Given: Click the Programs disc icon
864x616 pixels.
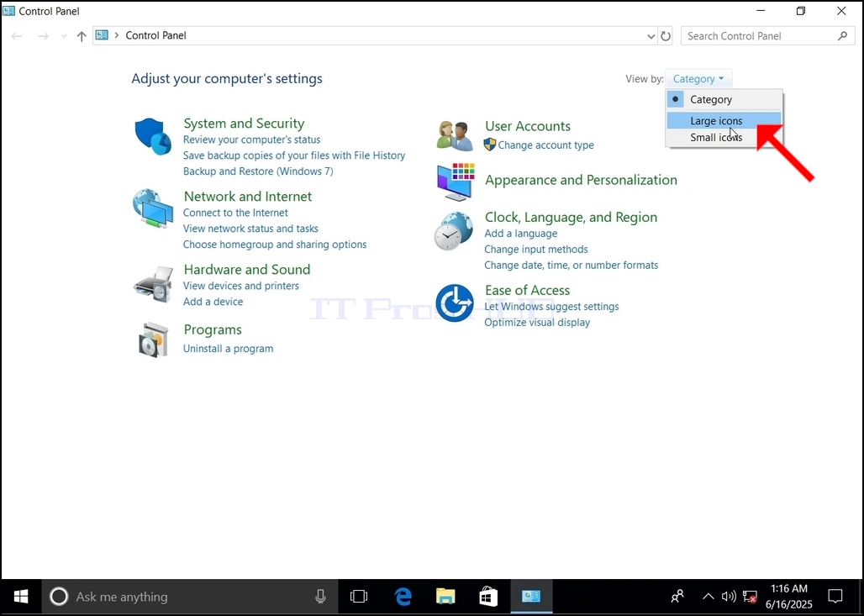Looking at the screenshot, I should [153, 340].
